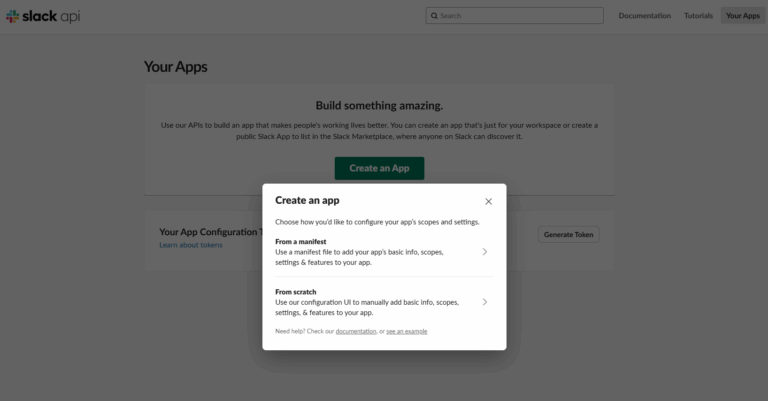
Task: Click the Your App Configuration heading
Action: tap(211, 232)
